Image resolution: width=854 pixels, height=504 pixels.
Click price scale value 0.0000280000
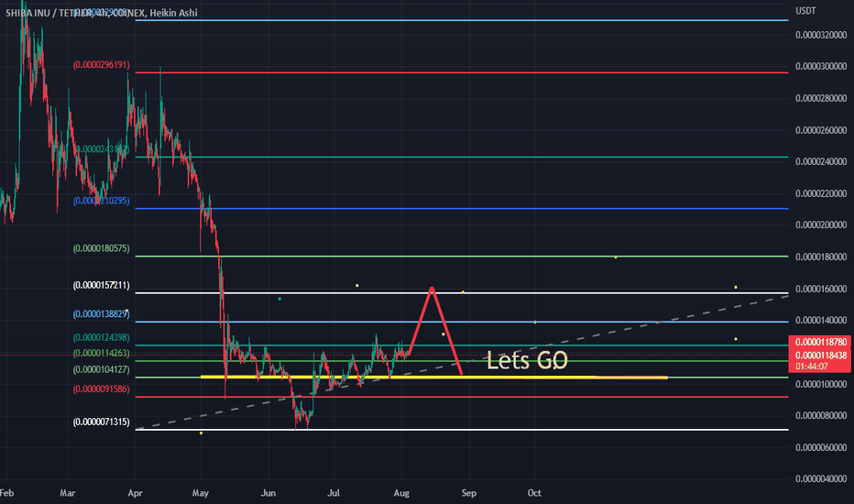[x=821, y=99]
